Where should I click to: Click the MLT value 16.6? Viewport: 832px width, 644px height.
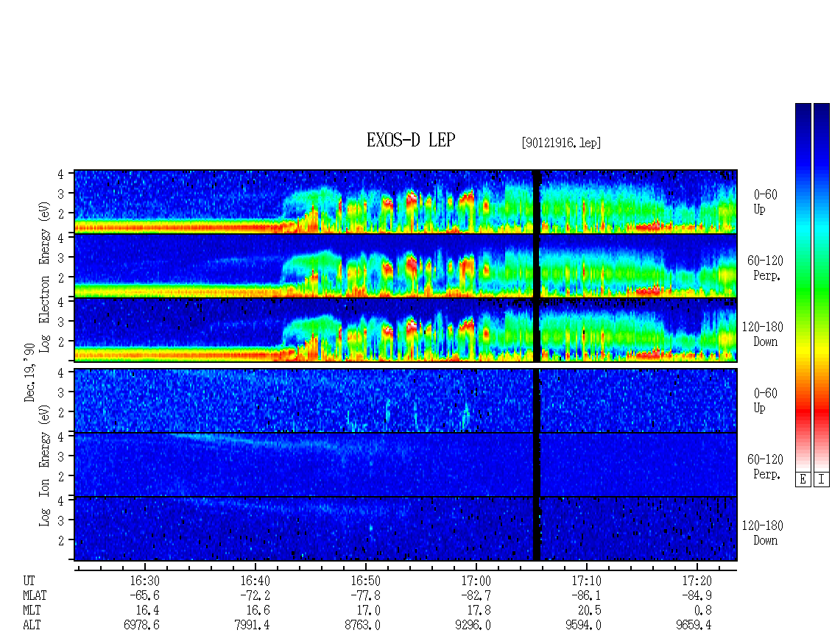tap(258, 611)
